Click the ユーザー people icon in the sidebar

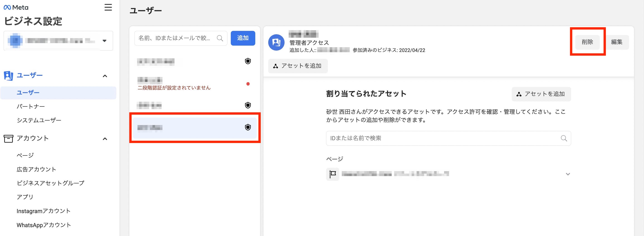(x=8, y=75)
